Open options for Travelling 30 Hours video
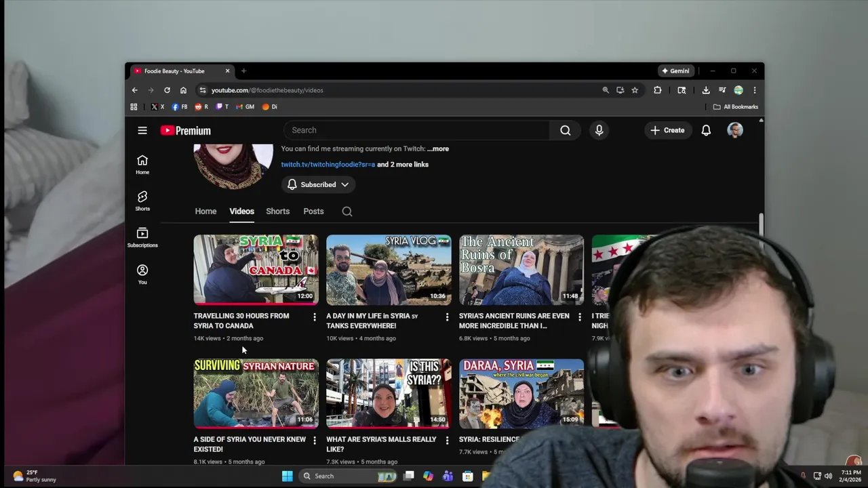This screenshot has height=488, width=868. [314, 317]
